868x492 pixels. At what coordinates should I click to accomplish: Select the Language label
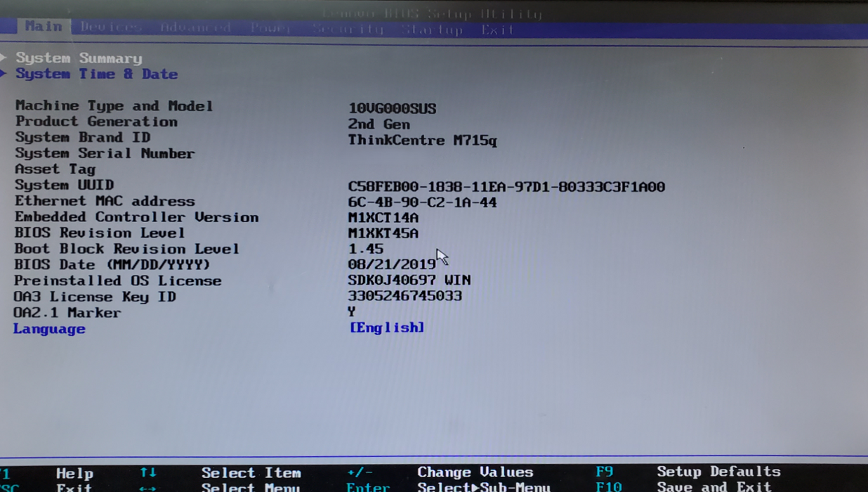tap(49, 329)
